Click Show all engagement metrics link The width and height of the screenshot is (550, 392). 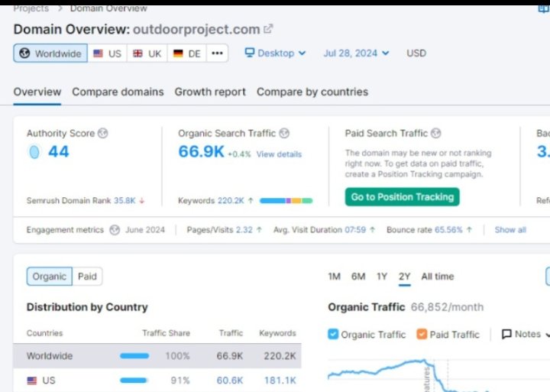[510, 230]
